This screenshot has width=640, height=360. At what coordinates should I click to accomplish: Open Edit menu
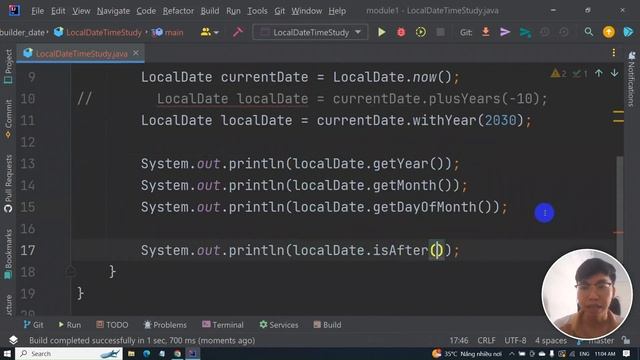58,11
